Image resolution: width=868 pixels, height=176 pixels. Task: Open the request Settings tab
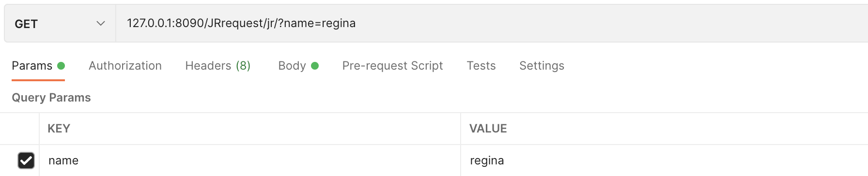pyautogui.click(x=542, y=66)
